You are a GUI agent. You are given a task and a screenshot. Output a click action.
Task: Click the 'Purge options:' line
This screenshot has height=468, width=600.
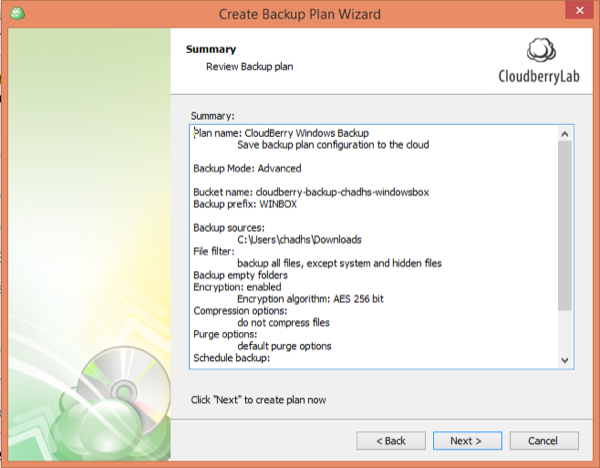coord(225,334)
